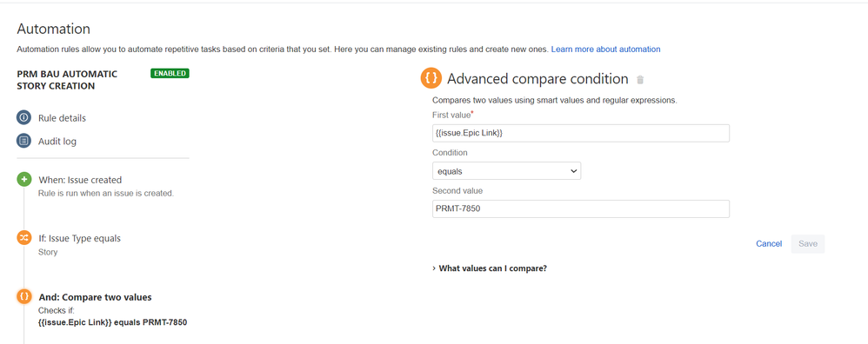Open the Condition equals dropdown
The image size is (868, 344).
[506, 171]
